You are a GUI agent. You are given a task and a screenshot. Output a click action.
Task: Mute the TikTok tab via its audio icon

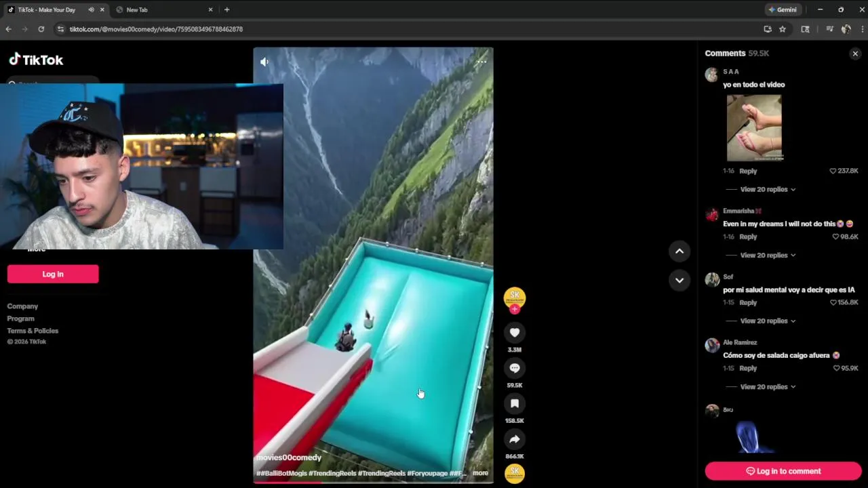tap(91, 9)
